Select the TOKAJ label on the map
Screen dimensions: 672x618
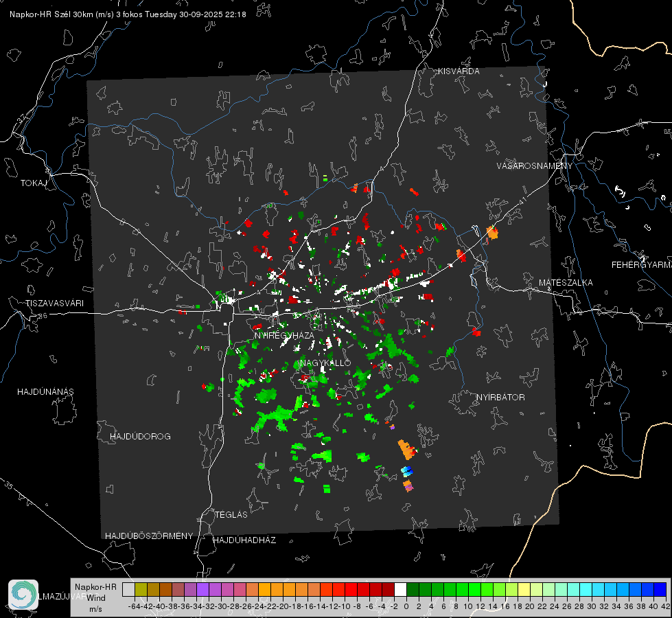(x=34, y=183)
